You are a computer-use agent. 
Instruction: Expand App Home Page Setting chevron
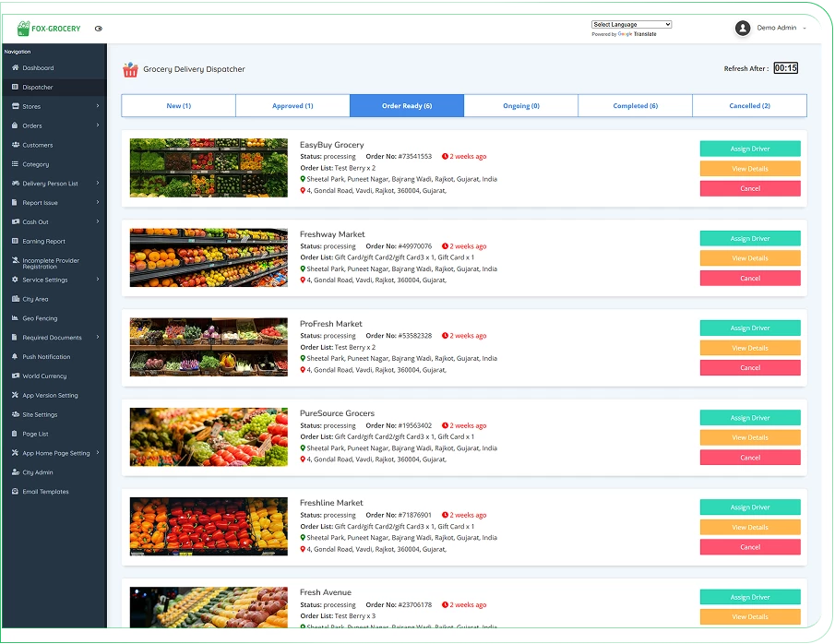tap(98, 453)
